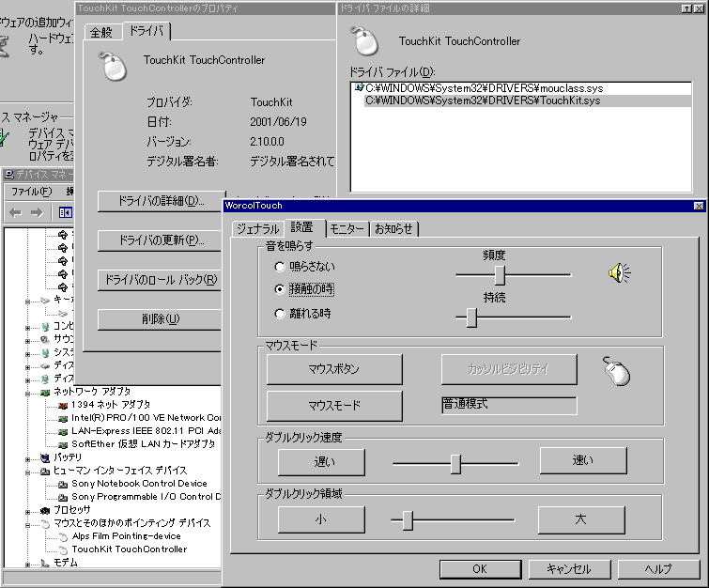Click the Sony Notebook Control Device icon
Image resolution: width=709 pixels, height=588 pixels.
pyautogui.click(x=63, y=484)
